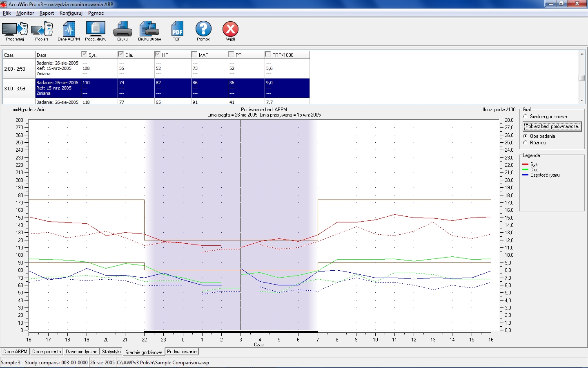This screenshot has height=368, width=588.
Task: Click the Pobierz bad. porównawcze button
Action: [552, 126]
